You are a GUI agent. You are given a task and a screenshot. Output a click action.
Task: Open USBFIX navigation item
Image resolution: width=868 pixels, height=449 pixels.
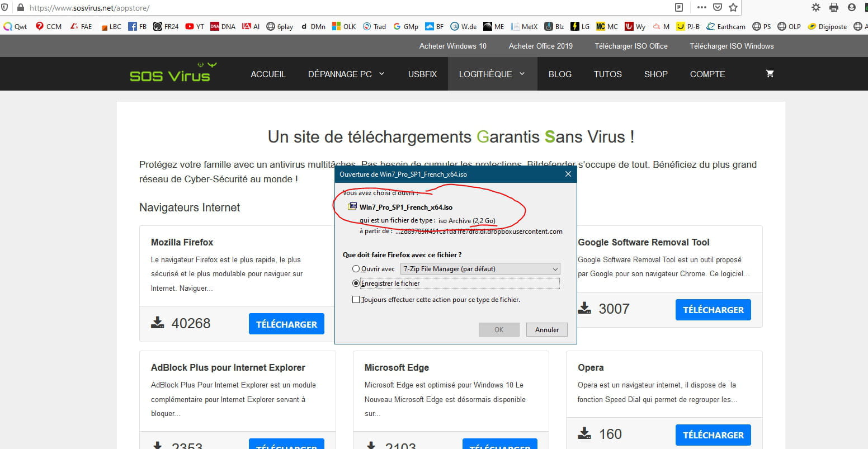coord(422,74)
